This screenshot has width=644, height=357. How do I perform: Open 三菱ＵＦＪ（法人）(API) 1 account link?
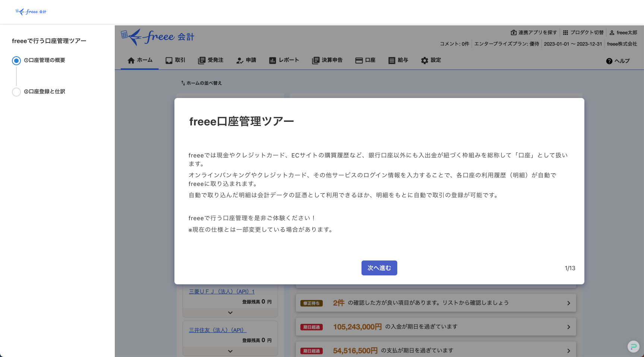pyautogui.click(x=222, y=291)
